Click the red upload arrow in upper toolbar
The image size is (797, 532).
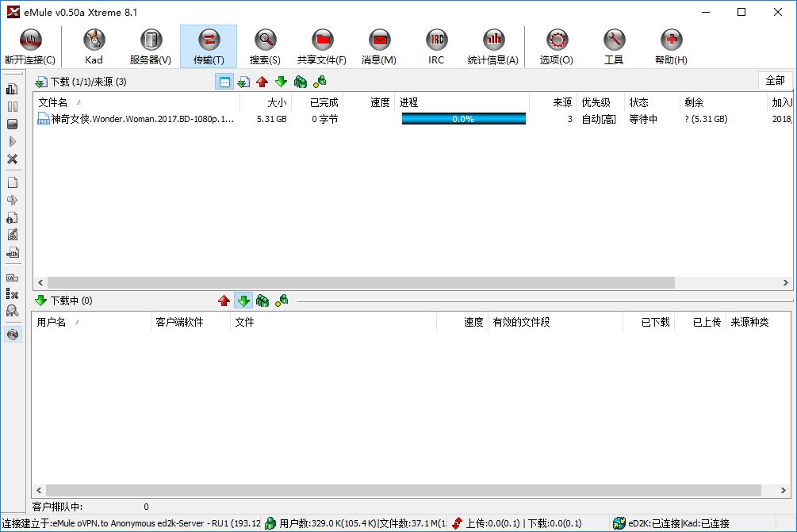click(x=262, y=82)
